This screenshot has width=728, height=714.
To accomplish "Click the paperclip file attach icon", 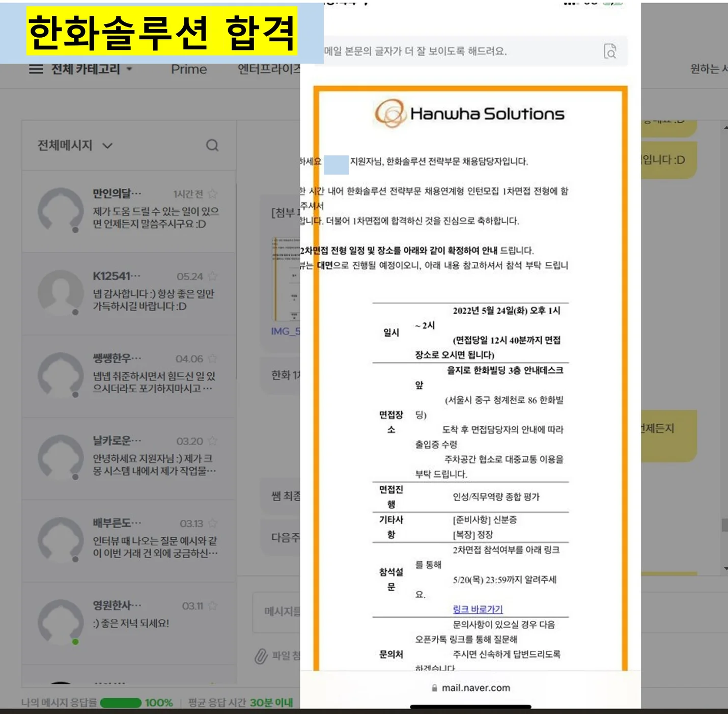I will 261,656.
